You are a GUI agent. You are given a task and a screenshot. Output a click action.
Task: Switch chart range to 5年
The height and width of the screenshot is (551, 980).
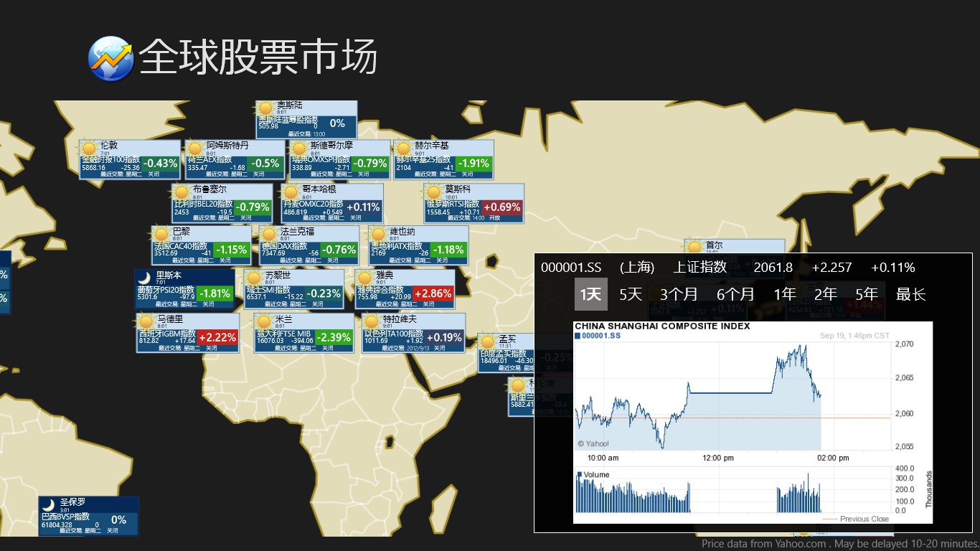(x=867, y=294)
